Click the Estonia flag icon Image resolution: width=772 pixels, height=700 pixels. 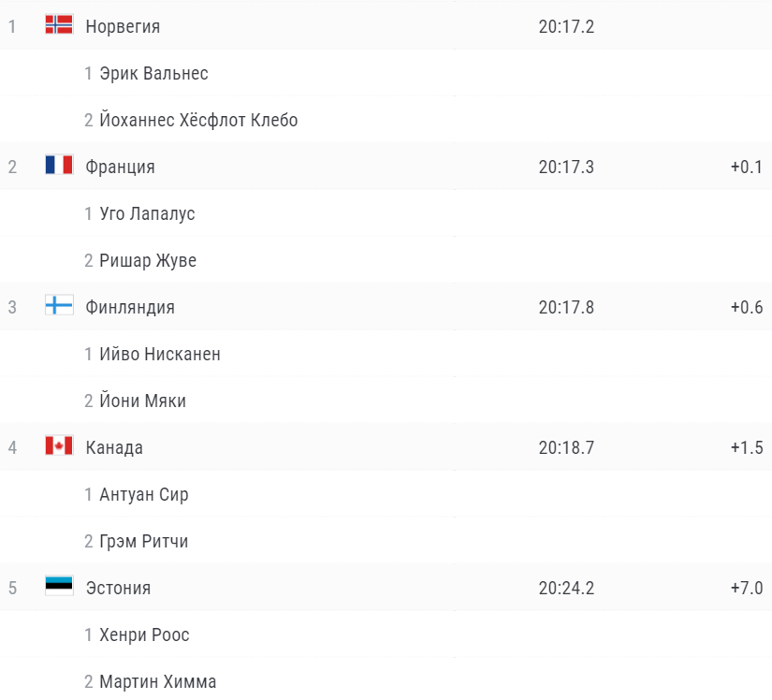click(x=59, y=585)
